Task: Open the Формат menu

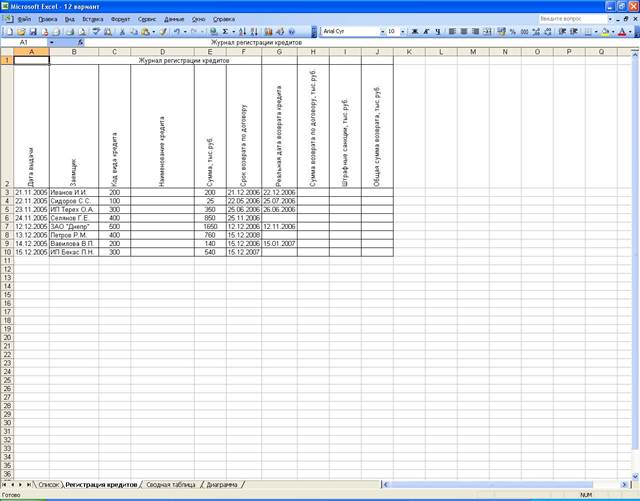Action: pyautogui.click(x=120, y=19)
